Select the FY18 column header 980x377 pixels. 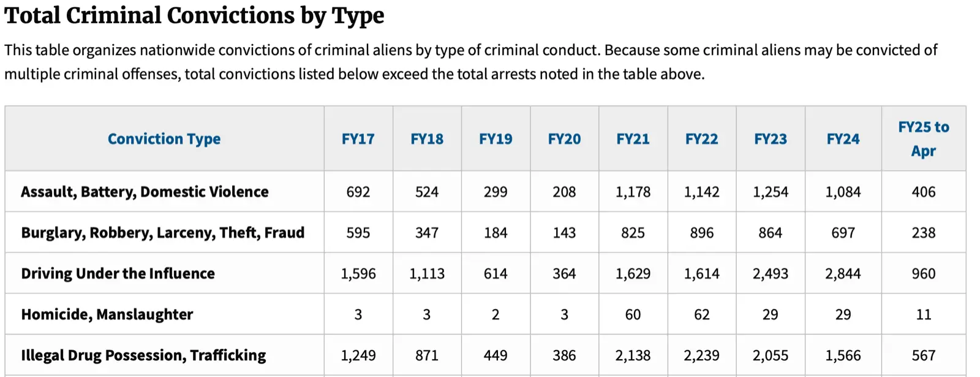pos(426,139)
